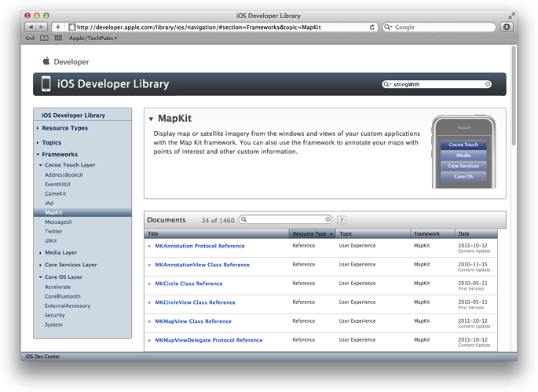This screenshot has width=538, height=392.
Task: Sort documents by Resource Type column
Action: click(x=313, y=234)
